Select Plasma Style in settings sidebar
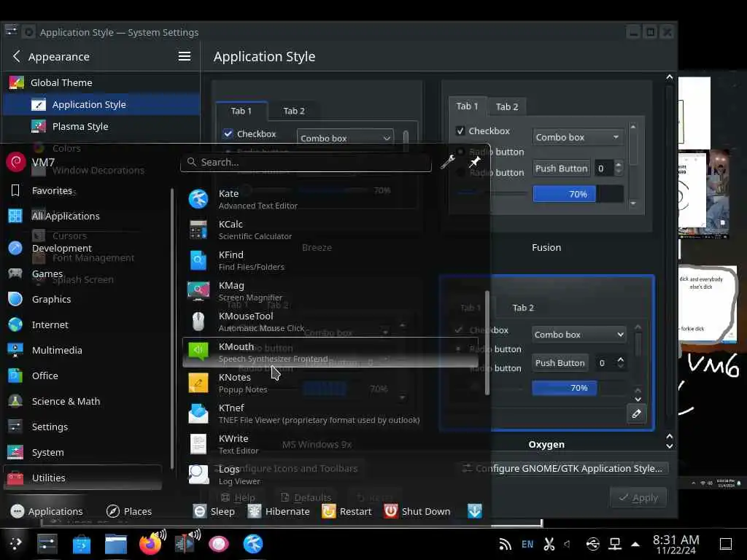Screen dimensions: 747x560 click(x=101, y=126)
